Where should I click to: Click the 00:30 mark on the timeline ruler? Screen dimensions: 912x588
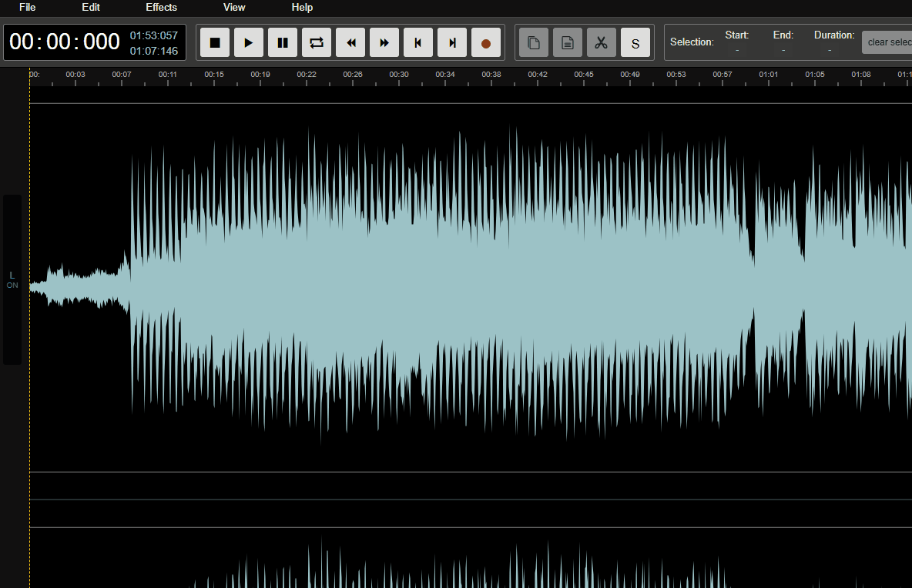[399, 76]
